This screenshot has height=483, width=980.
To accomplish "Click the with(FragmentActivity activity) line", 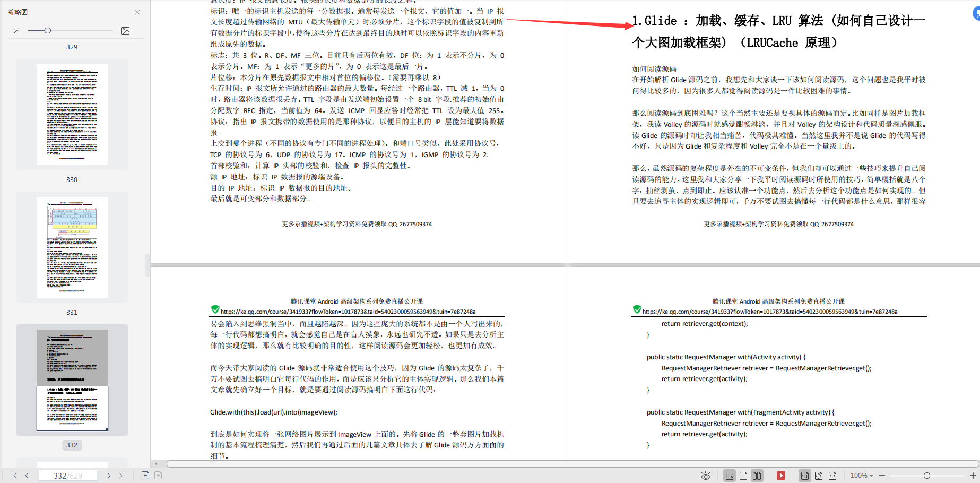I will 740,412.
